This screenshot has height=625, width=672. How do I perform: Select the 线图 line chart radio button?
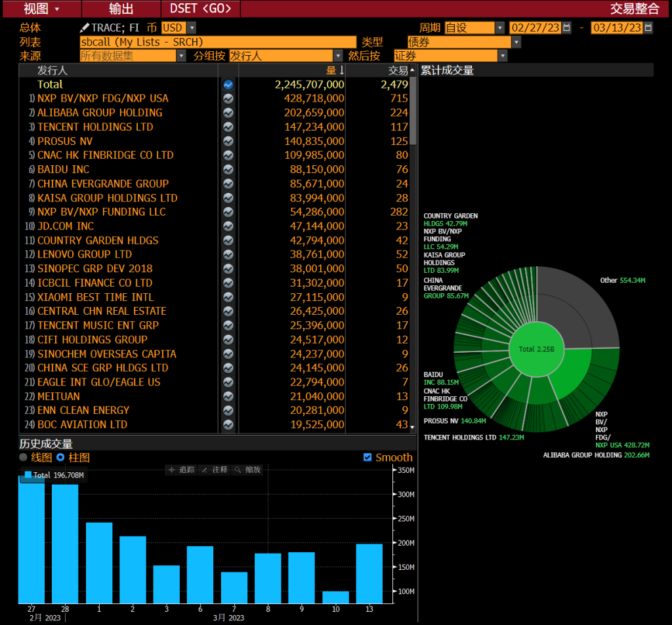click(x=24, y=457)
